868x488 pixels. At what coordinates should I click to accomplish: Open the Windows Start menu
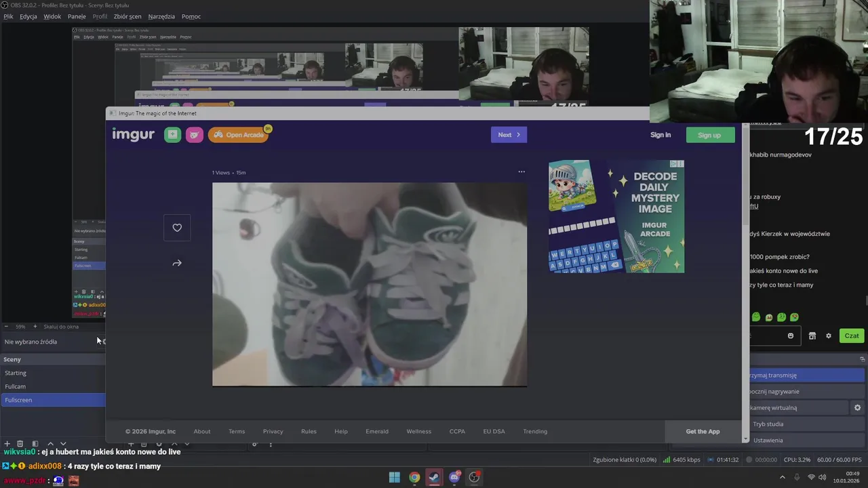click(x=395, y=477)
